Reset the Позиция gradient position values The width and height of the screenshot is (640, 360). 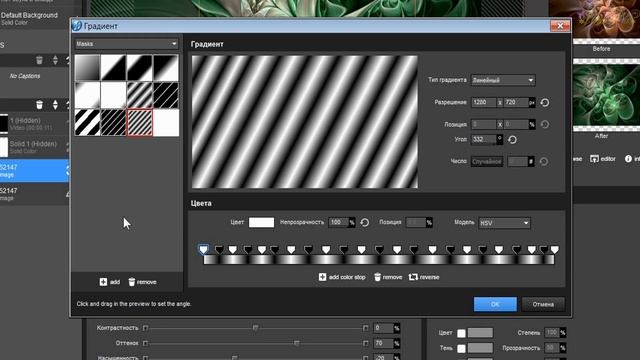click(x=544, y=124)
